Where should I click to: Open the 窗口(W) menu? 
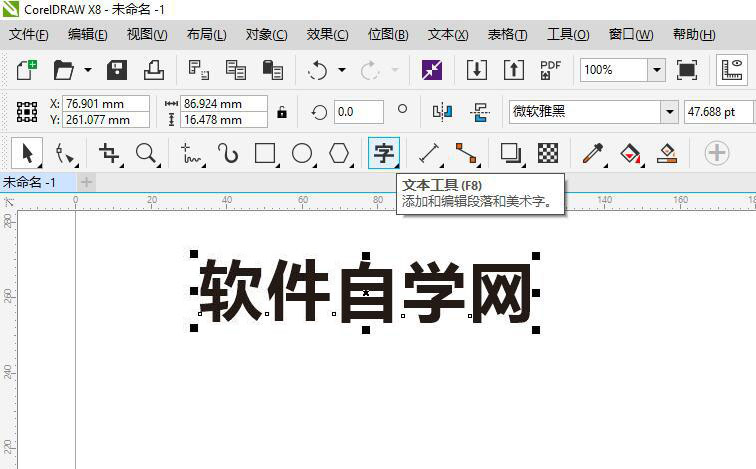tap(631, 35)
